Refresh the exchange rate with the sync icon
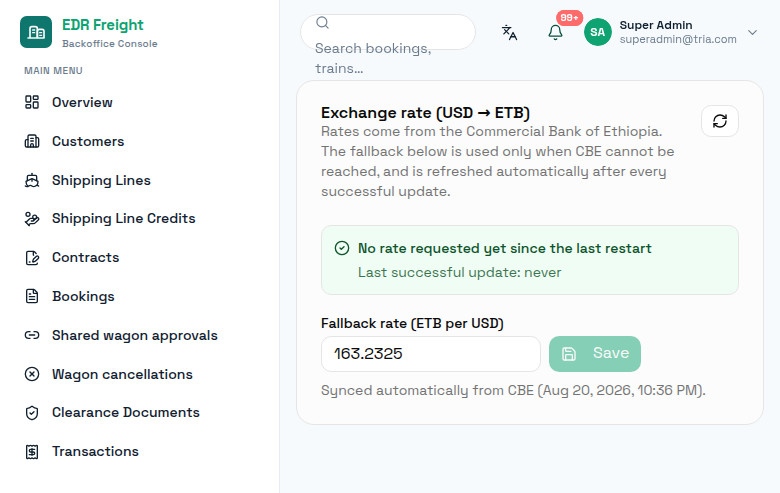This screenshot has width=780, height=493. pos(719,121)
